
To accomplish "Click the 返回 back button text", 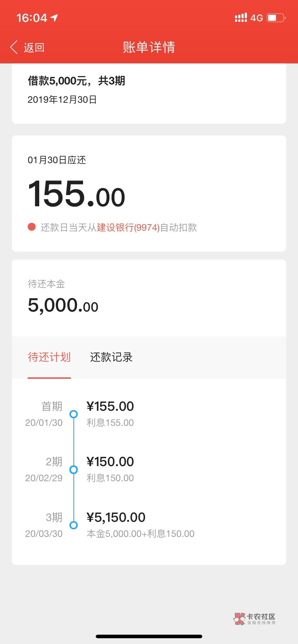I will coord(34,47).
